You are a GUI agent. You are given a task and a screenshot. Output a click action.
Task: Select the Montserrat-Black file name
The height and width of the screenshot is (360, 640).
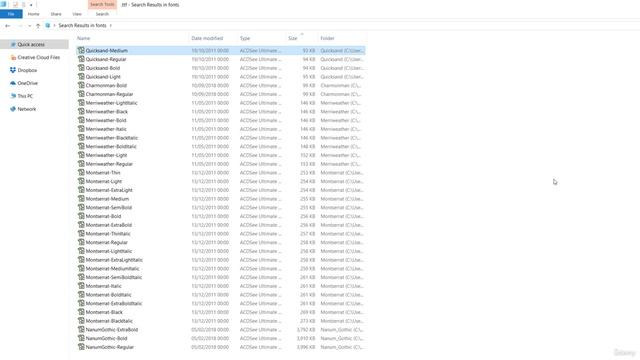point(104,312)
